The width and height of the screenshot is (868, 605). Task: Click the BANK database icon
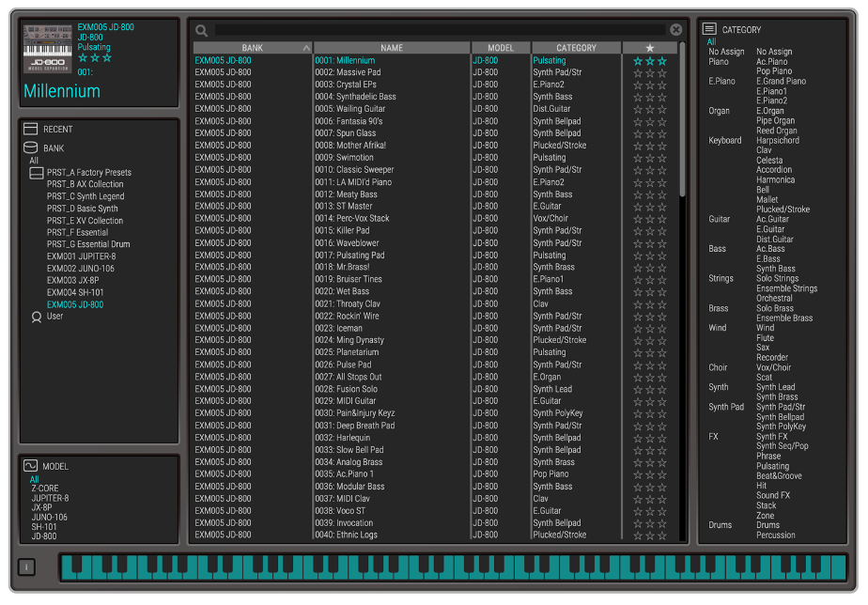[30, 147]
